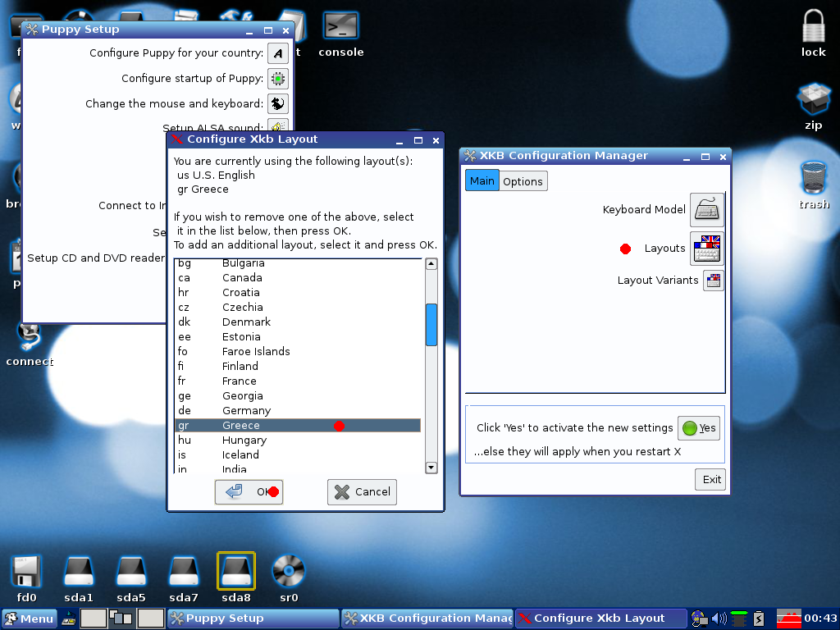
Task: Select the first virtual desktop in the pager
Action: pos(94,619)
